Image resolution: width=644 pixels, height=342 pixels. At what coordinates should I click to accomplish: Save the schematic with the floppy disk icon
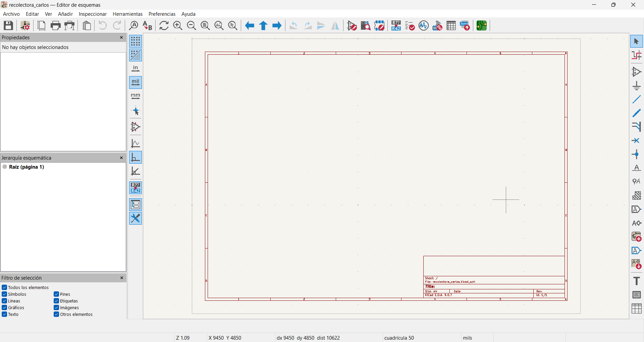tap(8, 25)
